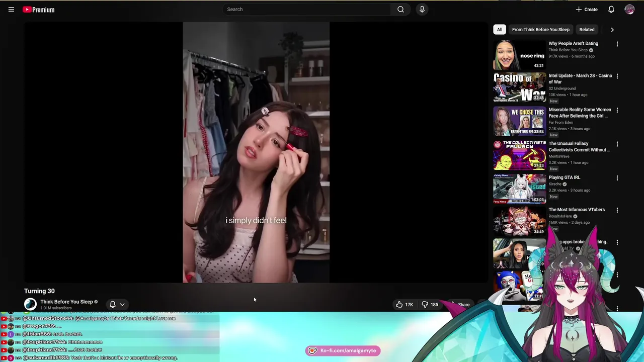The image size is (644, 362).
Task: Open options for Playing GTA IRL
Action: 617,178
